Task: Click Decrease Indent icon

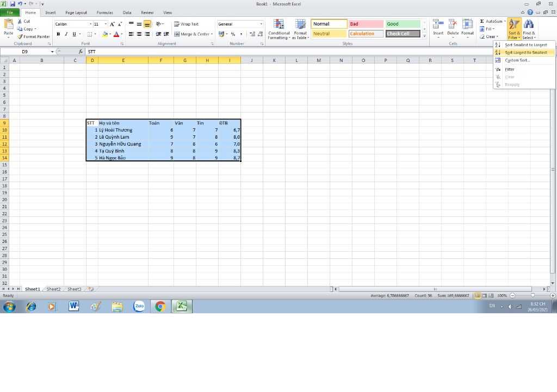Action: (x=158, y=34)
